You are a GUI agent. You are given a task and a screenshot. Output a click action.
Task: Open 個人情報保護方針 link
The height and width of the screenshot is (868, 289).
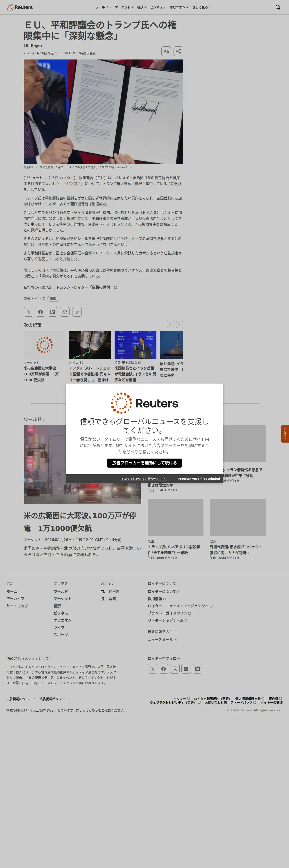click(x=250, y=699)
